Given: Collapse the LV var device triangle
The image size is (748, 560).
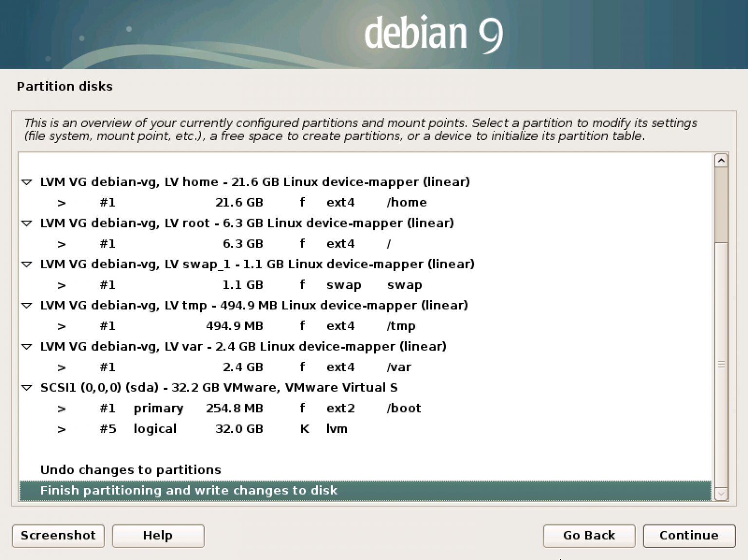Looking at the screenshot, I should [x=27, y=347].
